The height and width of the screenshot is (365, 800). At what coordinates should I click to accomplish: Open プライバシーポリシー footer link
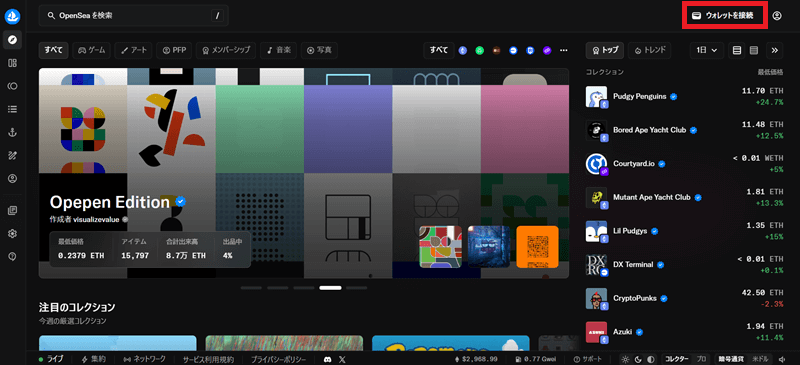pos(278,359)
